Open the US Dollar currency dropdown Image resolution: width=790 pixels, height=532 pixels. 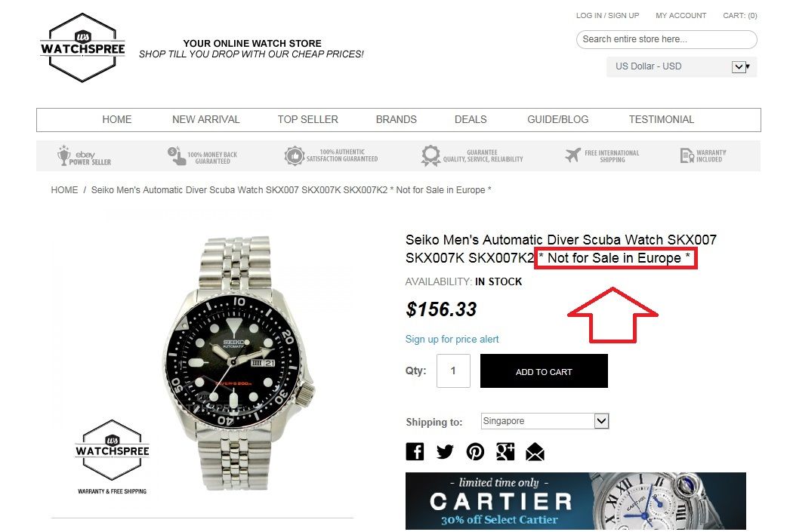(x=681, y=66)
